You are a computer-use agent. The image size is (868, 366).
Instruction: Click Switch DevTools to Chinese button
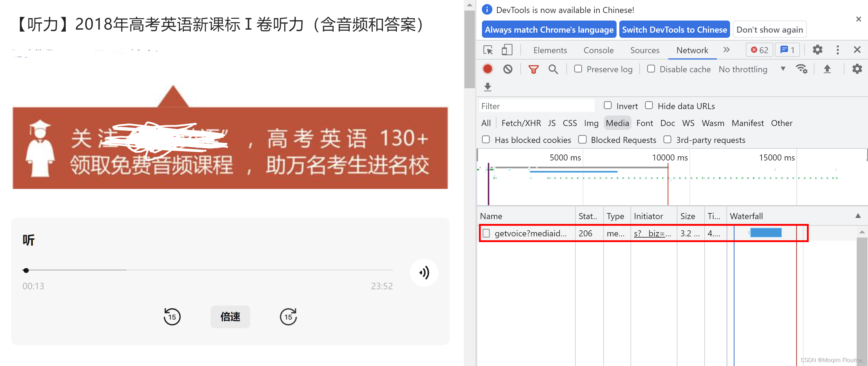pos(674,30)
